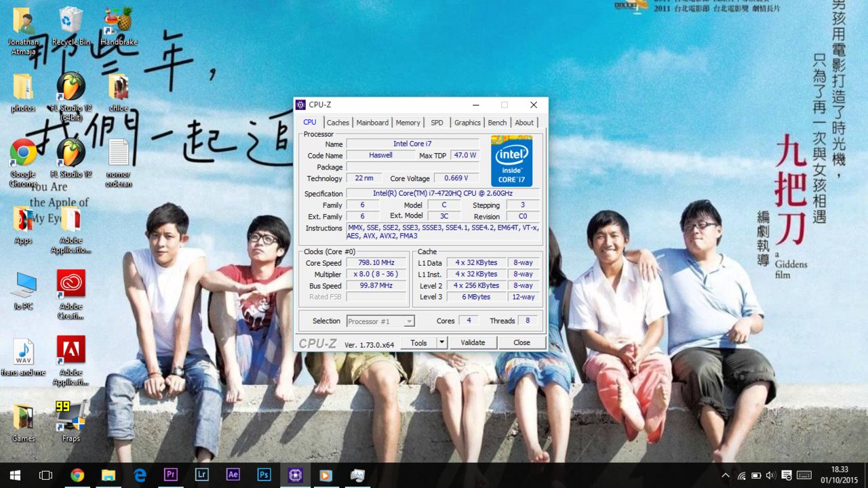This screenshot has width=868, height=488.
Task: Click the Level 3 cache 6 MBytes value
Action: tap(476, 297)
